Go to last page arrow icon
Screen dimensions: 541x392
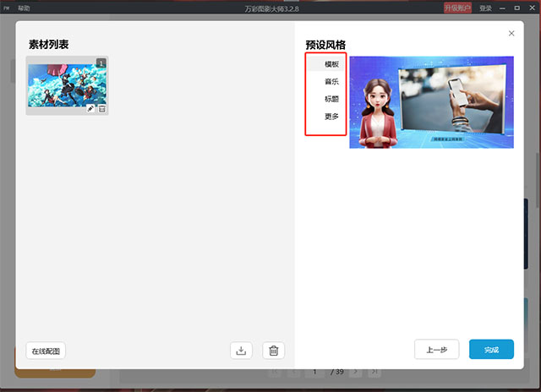[x=374, y=372]
